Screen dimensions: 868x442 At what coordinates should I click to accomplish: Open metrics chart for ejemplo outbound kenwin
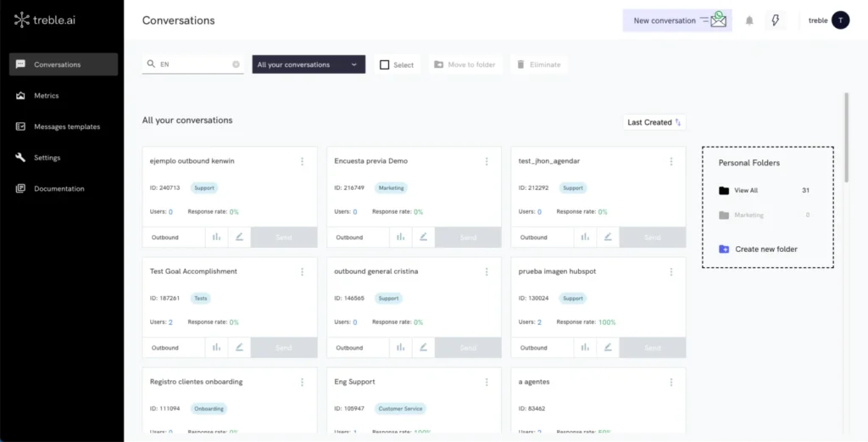point(216,238)
